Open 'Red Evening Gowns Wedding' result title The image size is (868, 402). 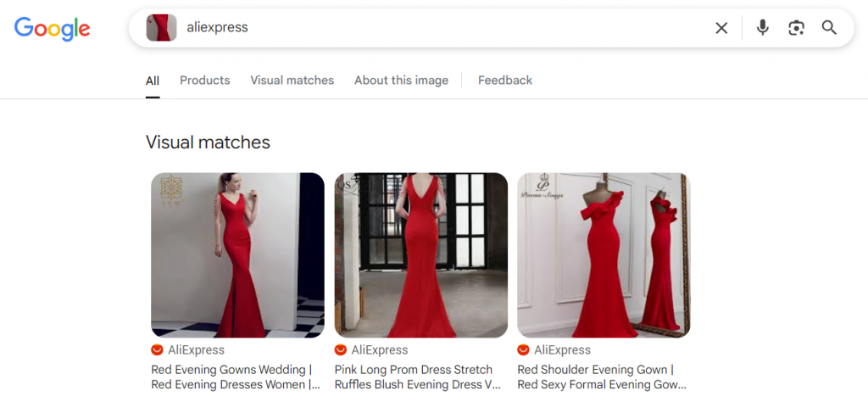236,377
